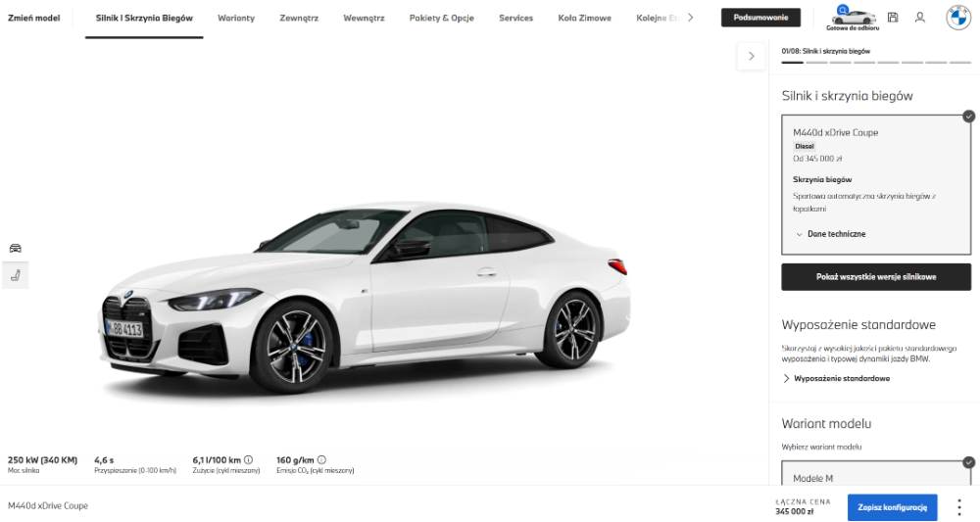The image size is (980, 522).
Task: Open 'Gotowe do odbioru' car search icon
Action: pyautogui.click(x=853, y=17)
